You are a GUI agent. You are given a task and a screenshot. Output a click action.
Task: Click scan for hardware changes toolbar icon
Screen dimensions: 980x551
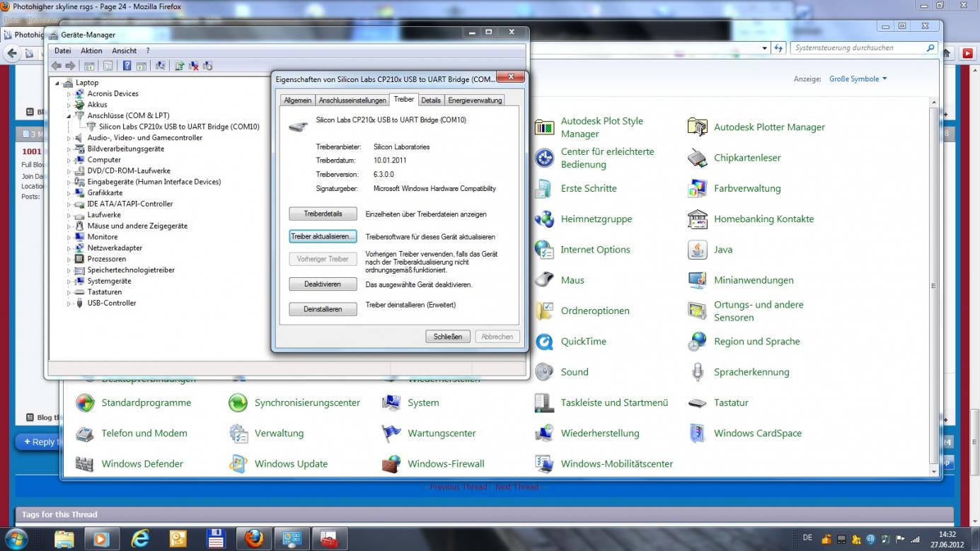161,66
